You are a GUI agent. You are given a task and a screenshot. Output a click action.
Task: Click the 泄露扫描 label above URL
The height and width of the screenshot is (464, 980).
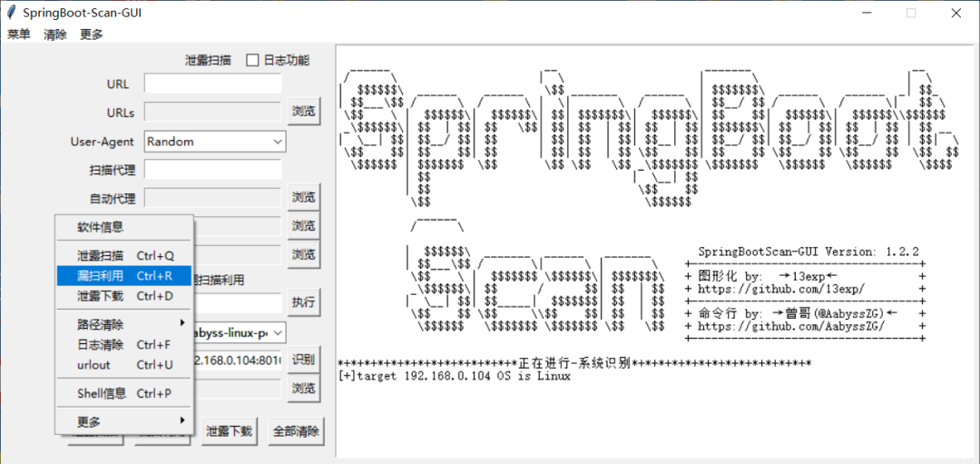pyautogui.click(x=208, y=61)
